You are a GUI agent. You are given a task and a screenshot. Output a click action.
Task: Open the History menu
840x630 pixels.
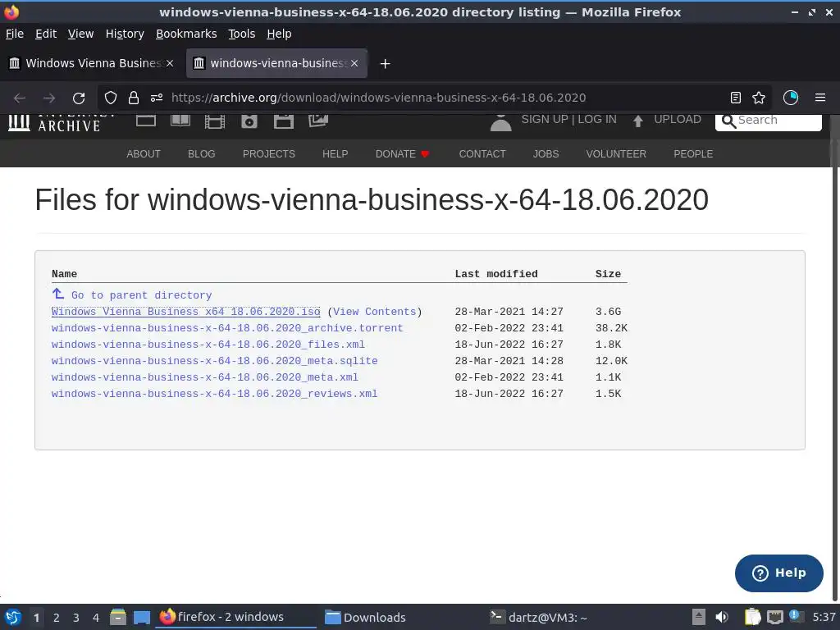[125, 34]
